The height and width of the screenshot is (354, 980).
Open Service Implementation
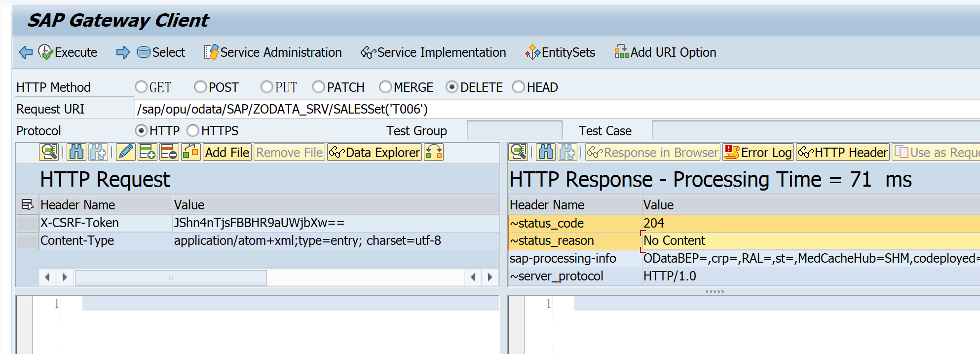[433, 52]
